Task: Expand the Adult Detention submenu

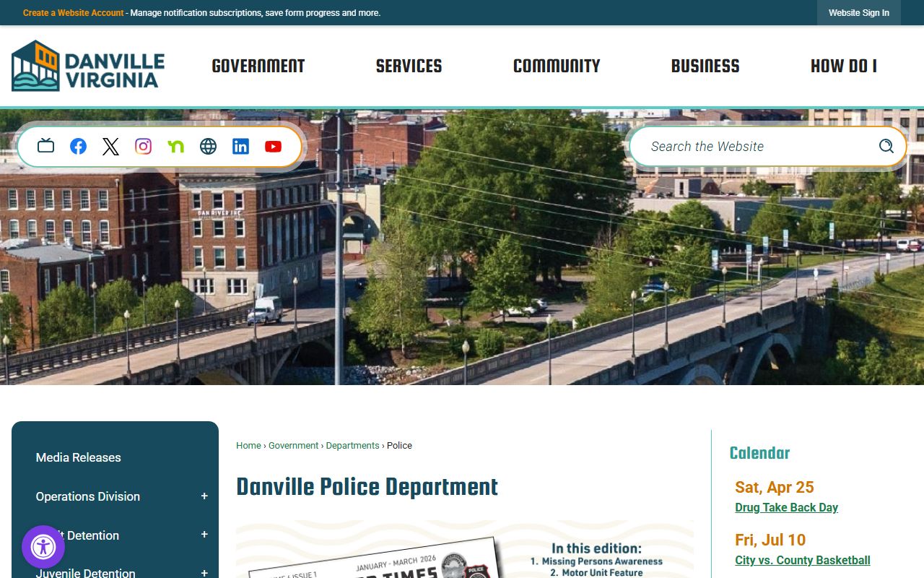Action: 204,535
